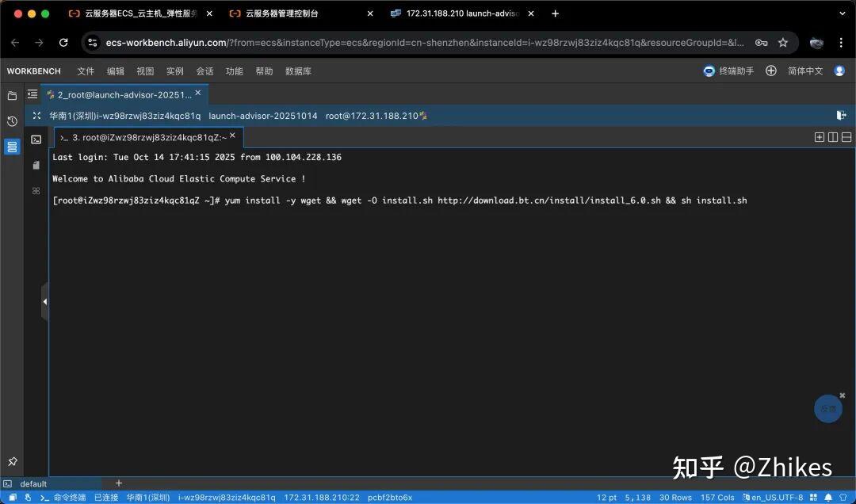Open the 数据库 menu
Image resolution: width=856 pixels, height=504 pixels.
pos(298,71)
